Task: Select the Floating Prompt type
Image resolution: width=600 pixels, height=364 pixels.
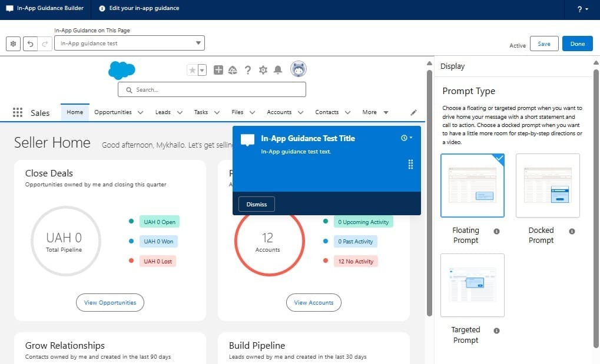Action: pyautogui.click(x=473, y=185)
